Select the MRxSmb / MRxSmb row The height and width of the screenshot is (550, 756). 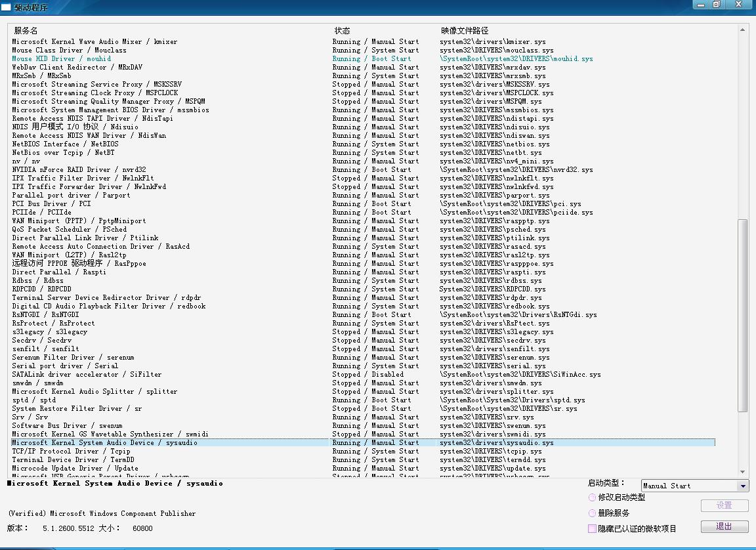[x=363, y=75]
